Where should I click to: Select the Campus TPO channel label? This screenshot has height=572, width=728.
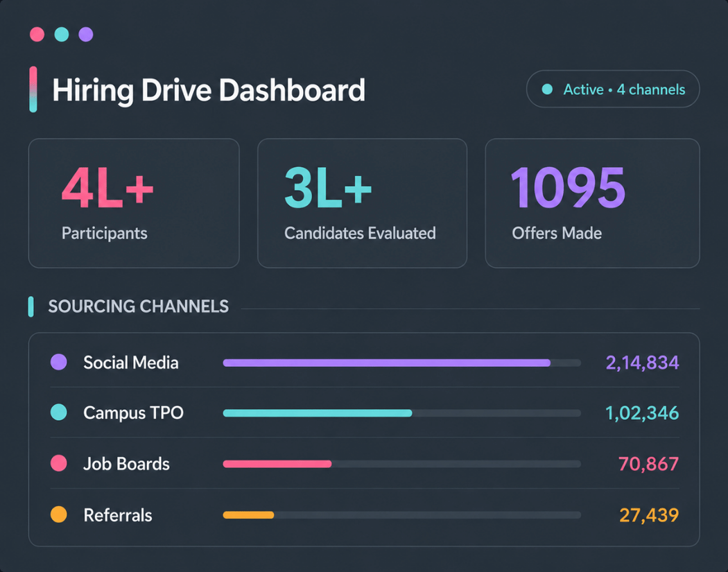133,413
